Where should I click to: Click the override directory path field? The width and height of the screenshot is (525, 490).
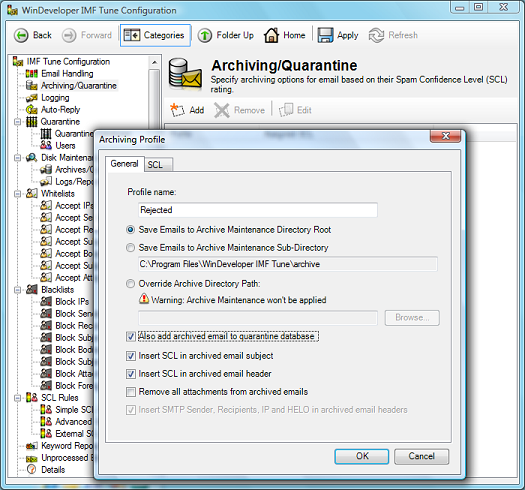click(258, 318)
